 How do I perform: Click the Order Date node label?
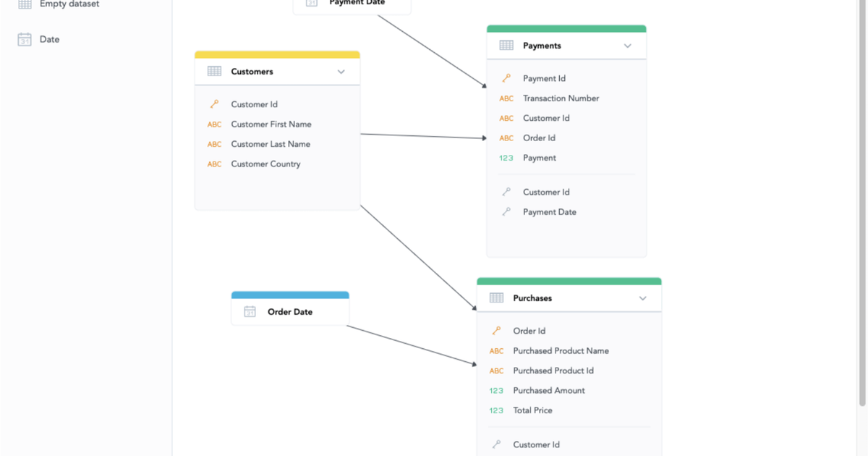[x=289, y=311]
